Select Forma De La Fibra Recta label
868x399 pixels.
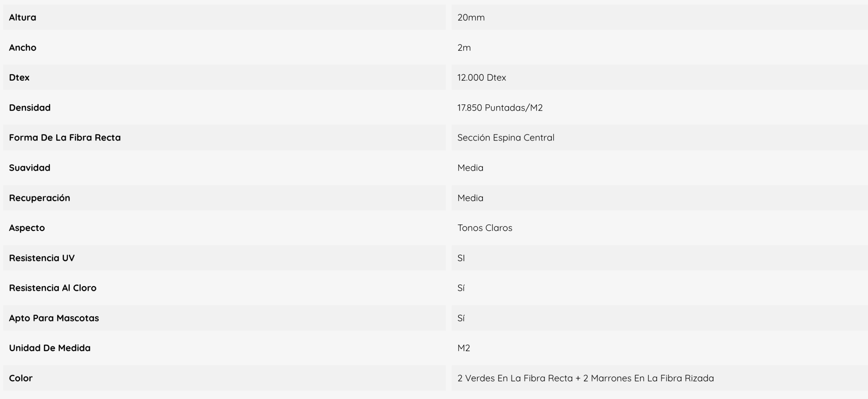65,138
